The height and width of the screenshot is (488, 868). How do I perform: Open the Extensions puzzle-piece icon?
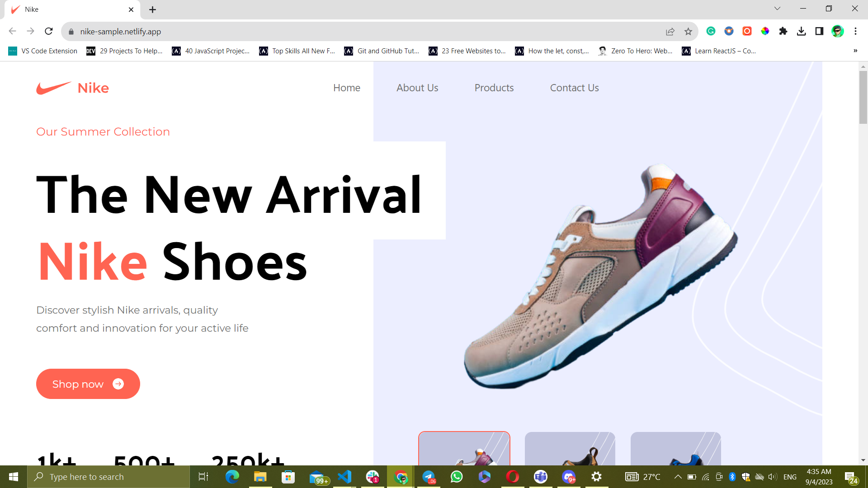783,31
